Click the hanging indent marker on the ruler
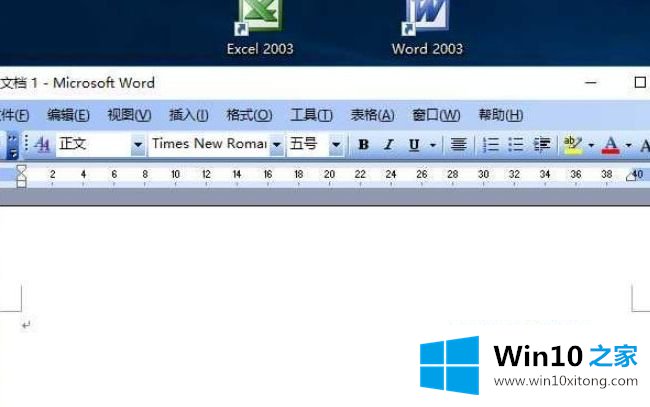650x407 pixels. coord(21,176)
